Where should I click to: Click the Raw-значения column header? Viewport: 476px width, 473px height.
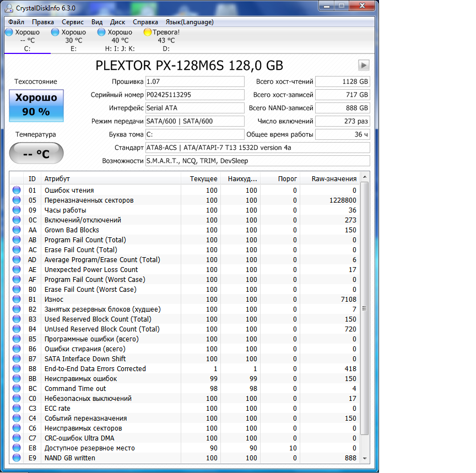(329, 179)
